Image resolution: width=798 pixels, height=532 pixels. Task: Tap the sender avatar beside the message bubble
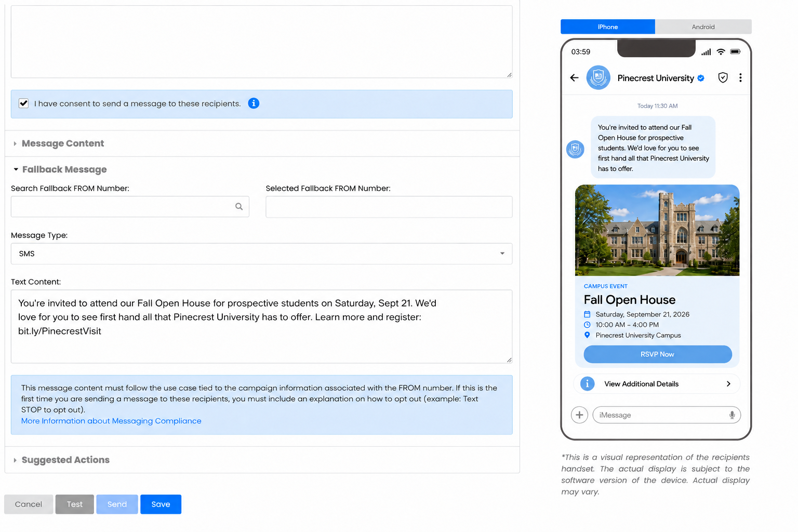click(x=575, y=149)
